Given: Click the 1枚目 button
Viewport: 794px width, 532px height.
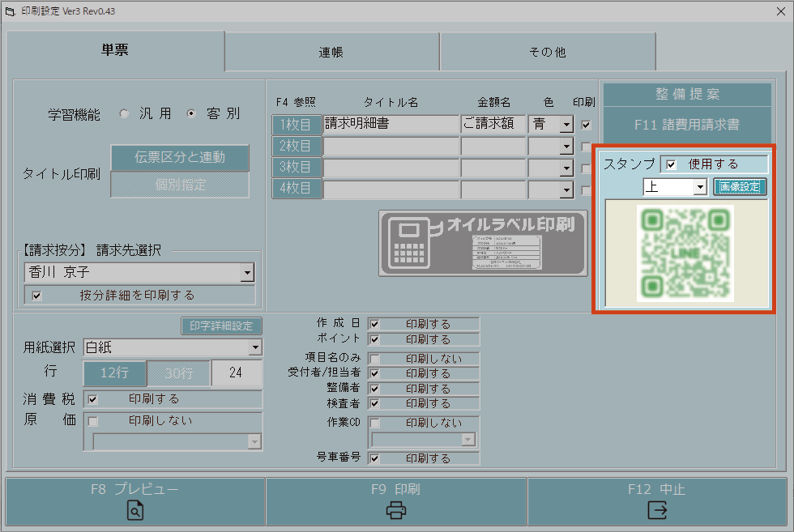Looking at the screenshot, I should coord(297,125).
